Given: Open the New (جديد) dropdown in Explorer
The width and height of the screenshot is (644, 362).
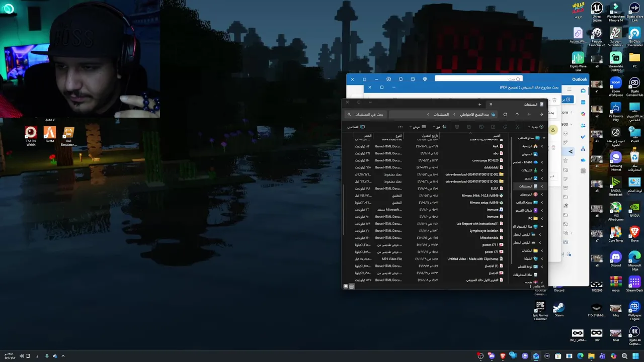Looking at the screenshot, I should pos(536,127).
